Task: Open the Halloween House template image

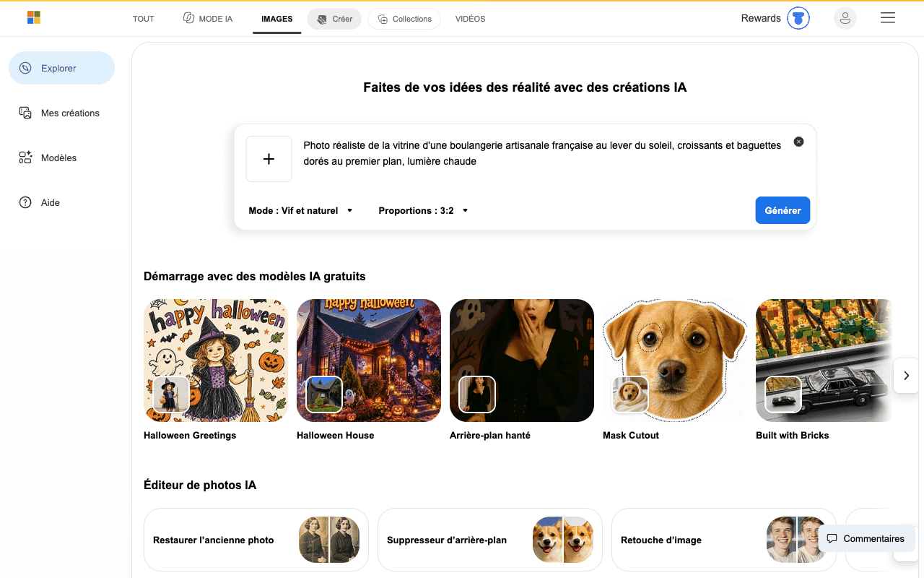Action: tap(369, 361)
